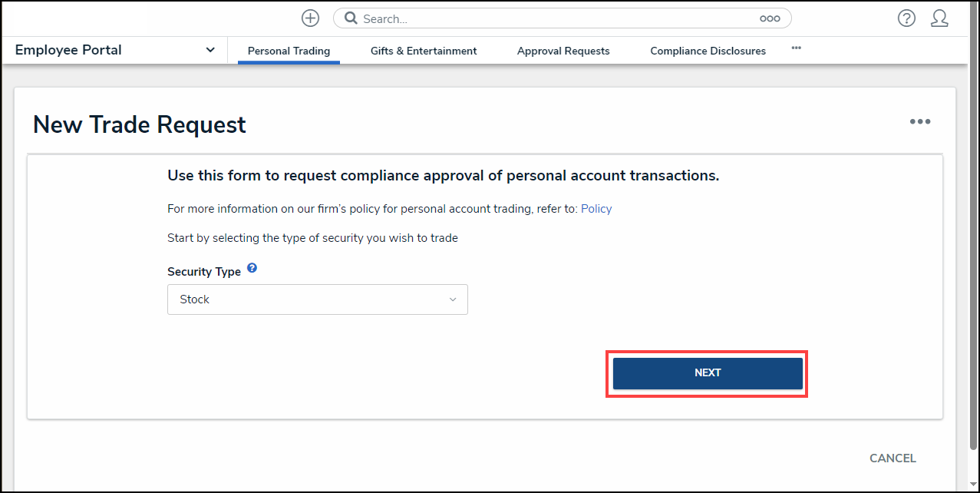The width and height of the screenshot is (980, 493).
Task: Open the Policy link
Action: 596,209
